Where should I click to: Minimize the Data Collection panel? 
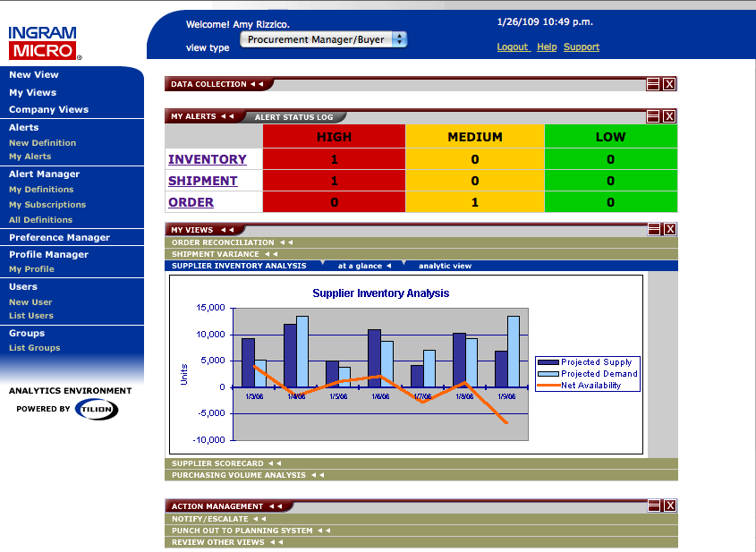point(653,84)
